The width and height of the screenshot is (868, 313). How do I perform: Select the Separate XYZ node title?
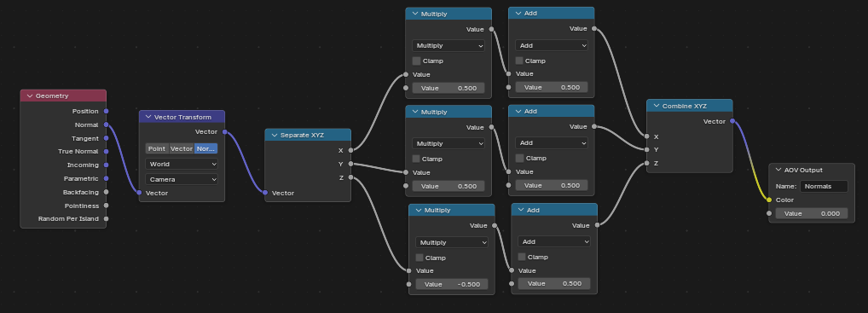[x=302, y=135]
